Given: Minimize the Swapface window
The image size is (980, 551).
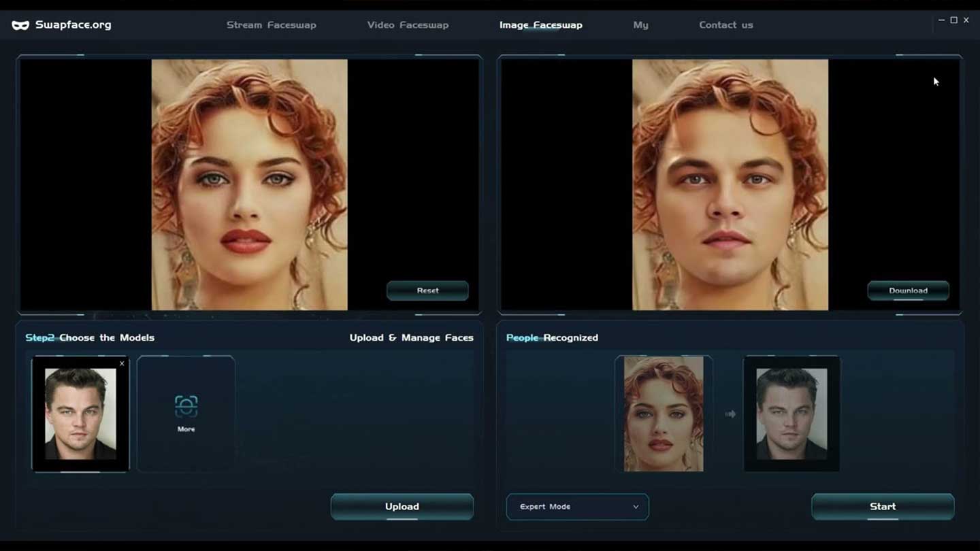Looking at the screenshot, I should pos(941,20).
